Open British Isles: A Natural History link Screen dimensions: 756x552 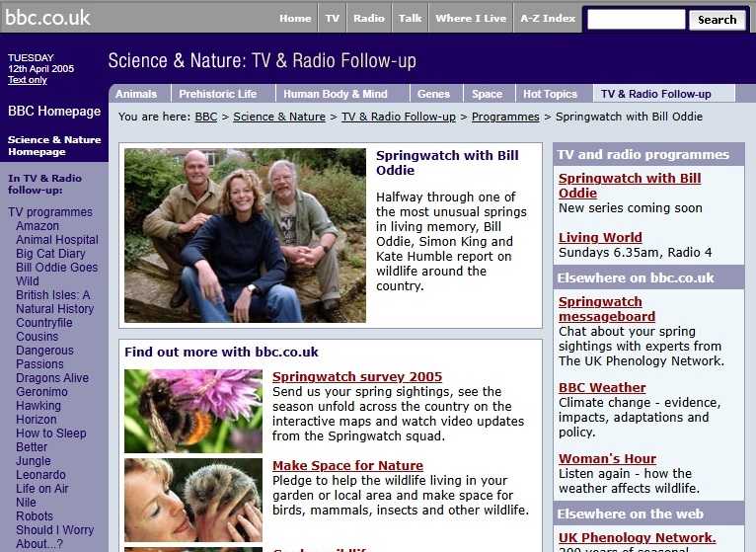click(x=54, y=301)
